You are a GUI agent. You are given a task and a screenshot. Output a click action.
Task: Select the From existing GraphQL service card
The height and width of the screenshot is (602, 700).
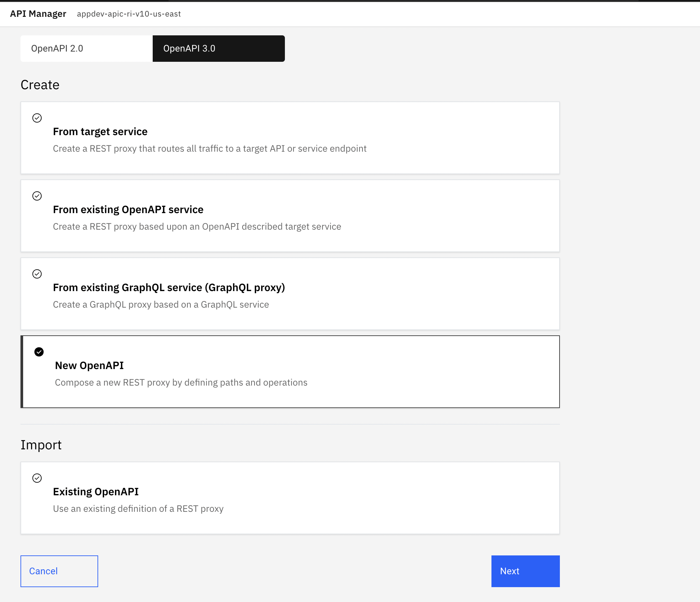291,294
